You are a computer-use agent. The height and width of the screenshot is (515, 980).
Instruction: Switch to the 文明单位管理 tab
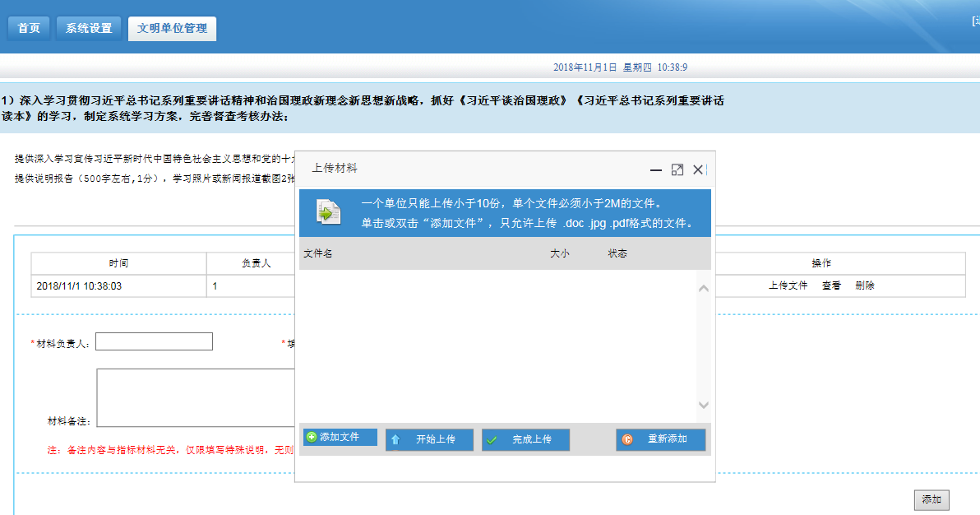coord(172,28)
